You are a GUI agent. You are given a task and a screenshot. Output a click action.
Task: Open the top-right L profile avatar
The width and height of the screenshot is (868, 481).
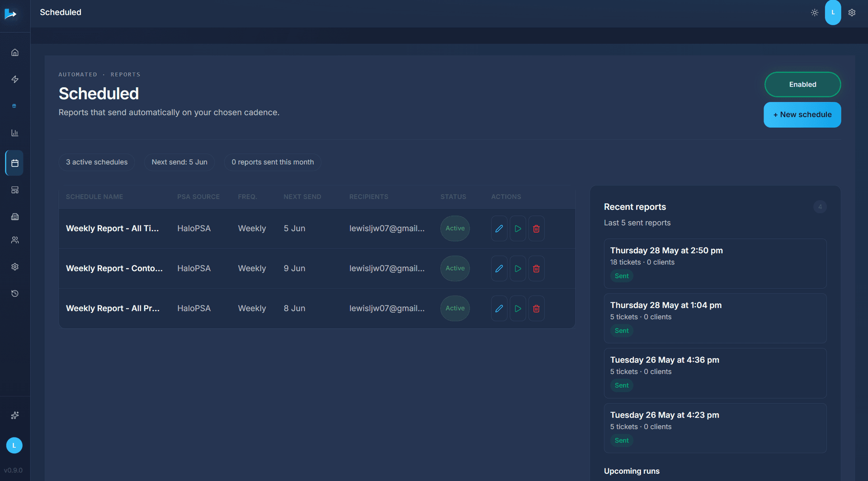833,12
